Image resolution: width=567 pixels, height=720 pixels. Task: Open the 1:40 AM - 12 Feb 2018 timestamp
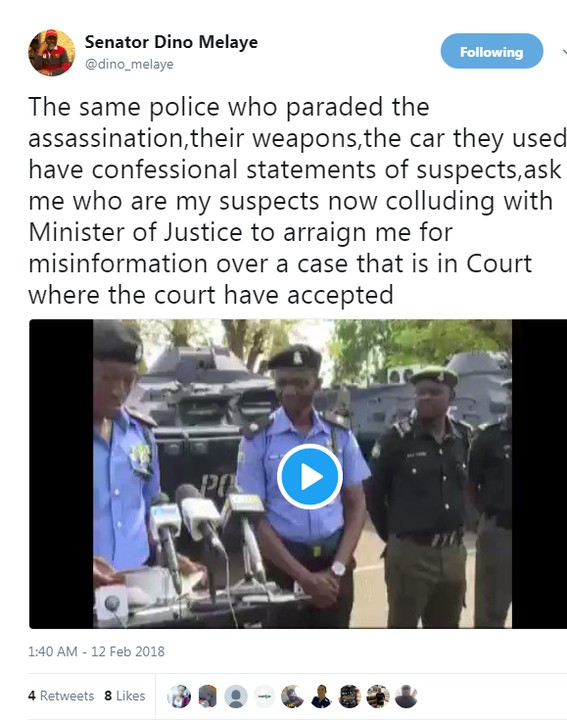(96, 652)
